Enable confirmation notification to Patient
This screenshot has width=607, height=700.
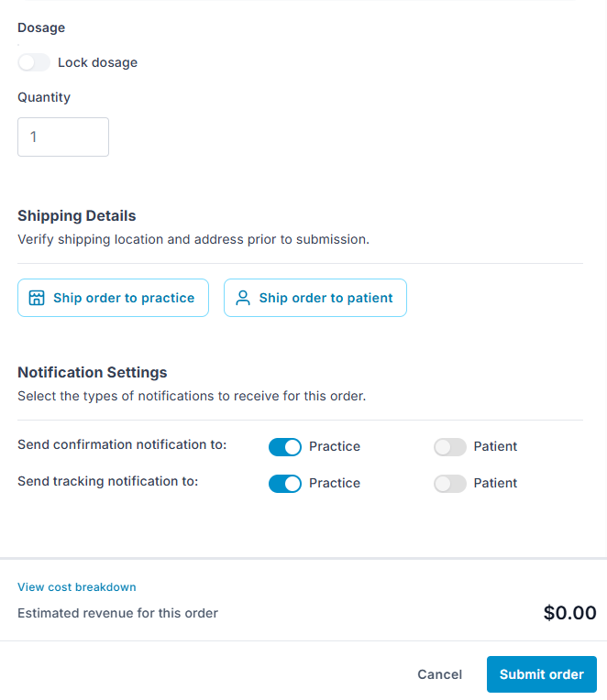coord(450,447)
